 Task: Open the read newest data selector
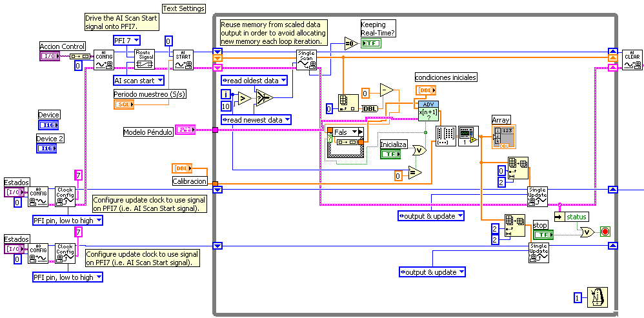[x=256, y=119]
